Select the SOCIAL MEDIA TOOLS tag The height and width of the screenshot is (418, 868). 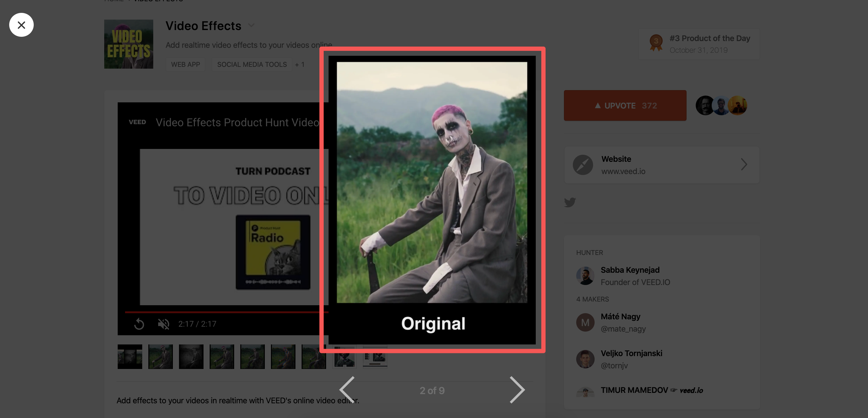(x=252, y=64)
